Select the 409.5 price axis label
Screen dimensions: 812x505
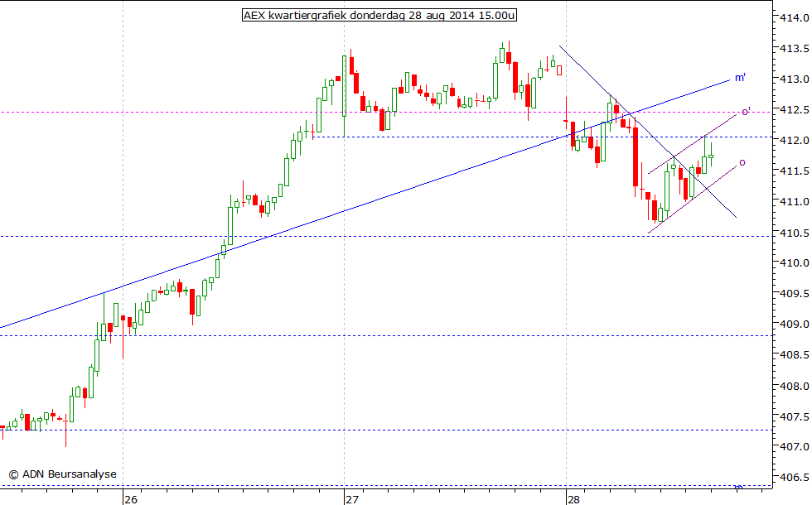(795, 293)
